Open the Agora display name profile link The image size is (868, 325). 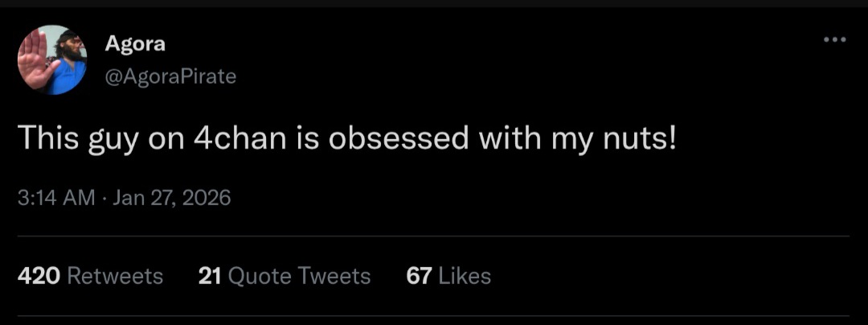coord(135,44)
